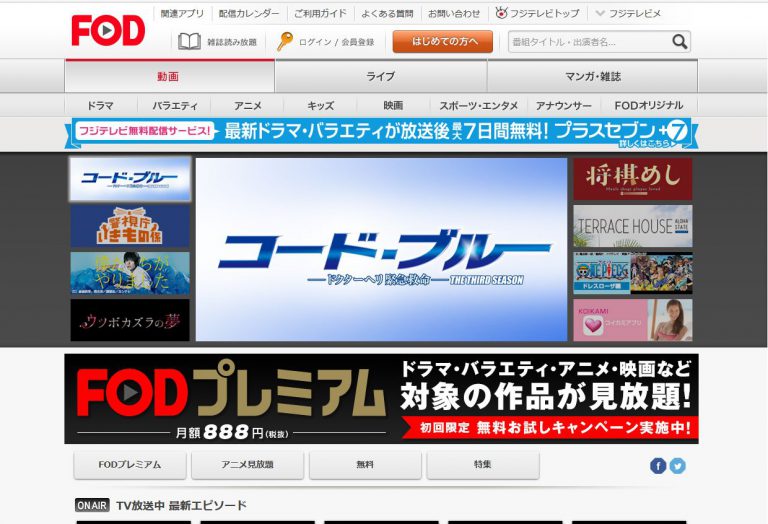Click the プラスセブン free streaming banner
The height and width of the screenshot is (524, 768).
point(381,133)
